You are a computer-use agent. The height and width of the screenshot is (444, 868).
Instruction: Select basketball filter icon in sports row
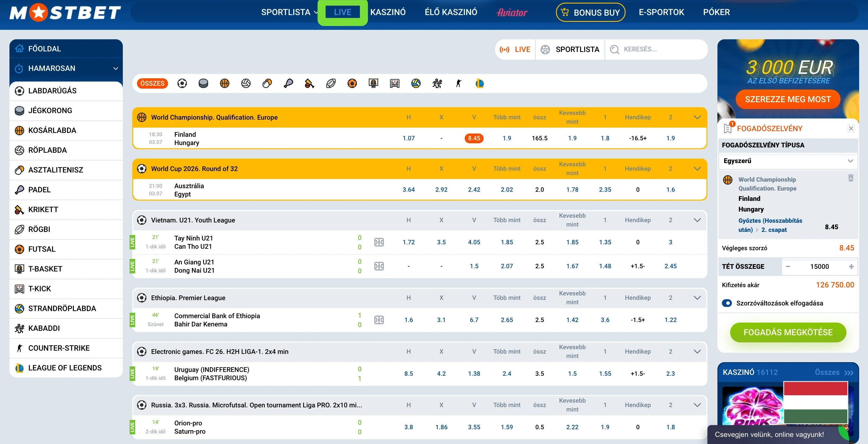(x=224, y=83)
